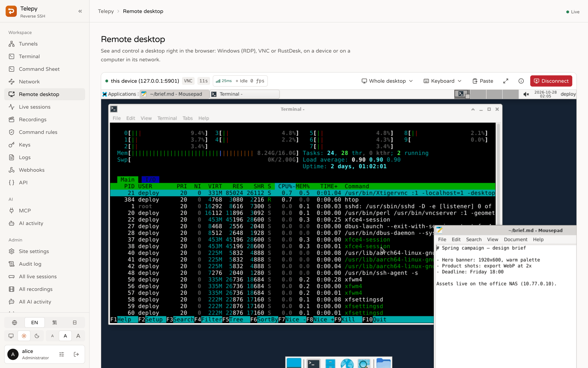Switch interface language to EN
The height and width of the screenshot is (368, 588).
click(x=35, y=323)
